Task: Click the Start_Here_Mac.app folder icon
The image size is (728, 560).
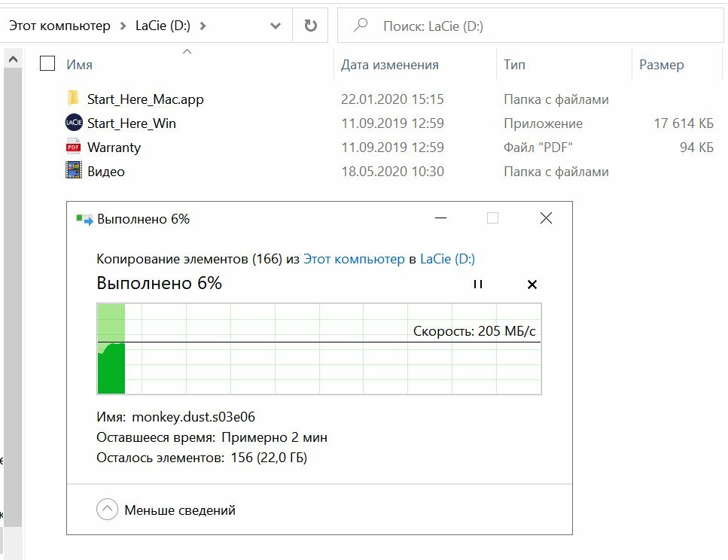Action: [73, 99]
